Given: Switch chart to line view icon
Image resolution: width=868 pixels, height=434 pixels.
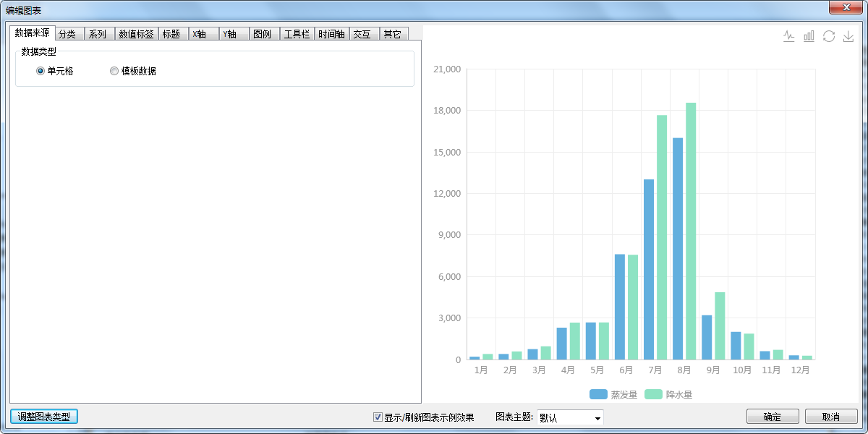Looking at the screenshot, I should coord(789,36).
